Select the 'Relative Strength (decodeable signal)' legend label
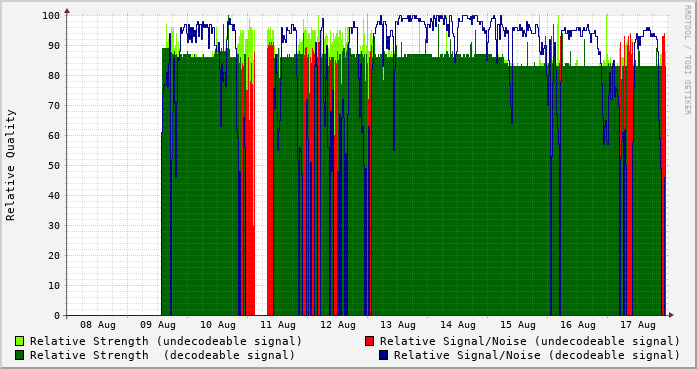The height and width of the screenshot is (369, 697). [x=163, y=356]
